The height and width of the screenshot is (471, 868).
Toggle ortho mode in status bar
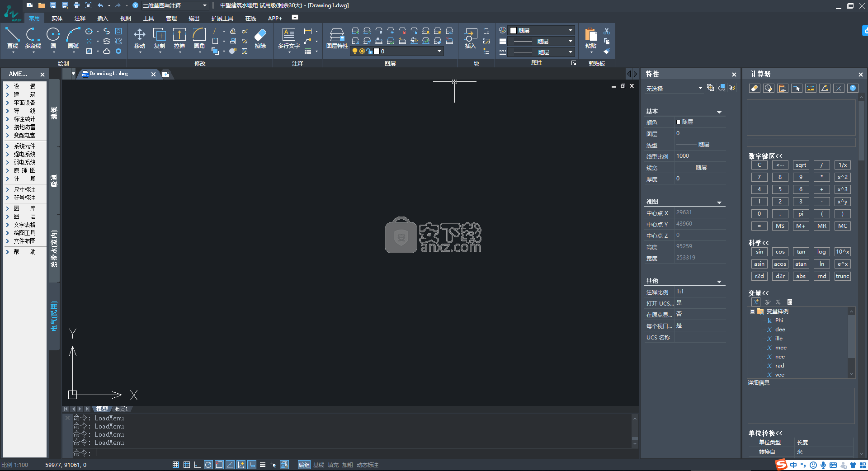coord(197,465)
